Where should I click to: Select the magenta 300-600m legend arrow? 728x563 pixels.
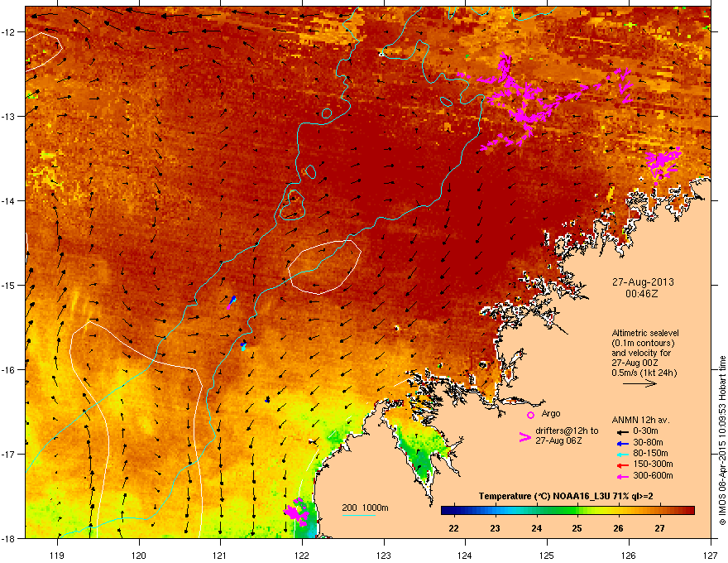pyautogui.click(x=622, y=477)
